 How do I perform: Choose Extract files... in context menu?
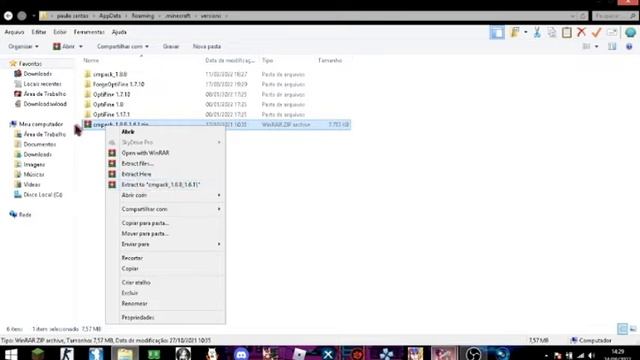pos(138,163)
